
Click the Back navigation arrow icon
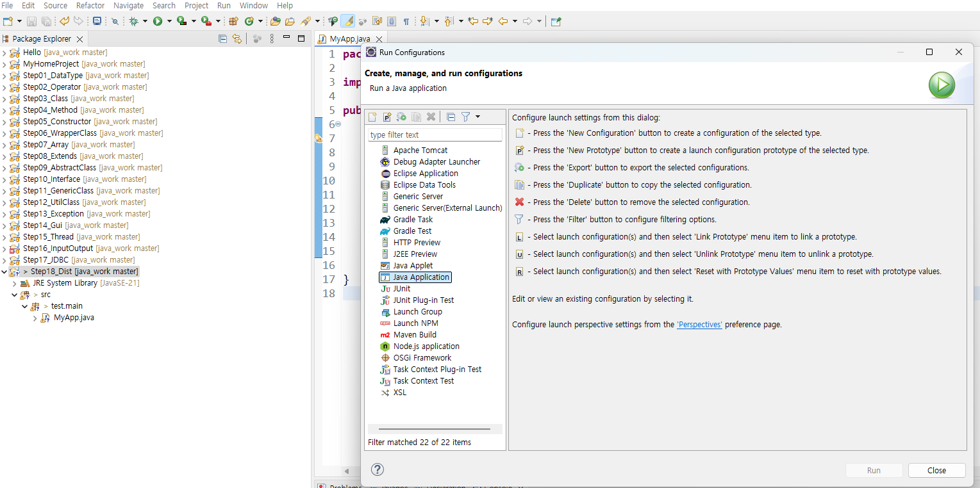(x=502, y=21)
